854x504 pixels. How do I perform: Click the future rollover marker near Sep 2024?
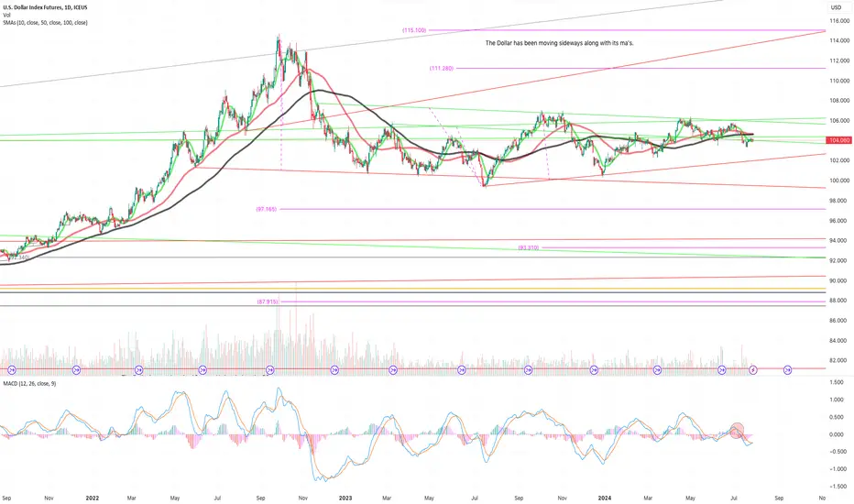click(x=787, y=370)
